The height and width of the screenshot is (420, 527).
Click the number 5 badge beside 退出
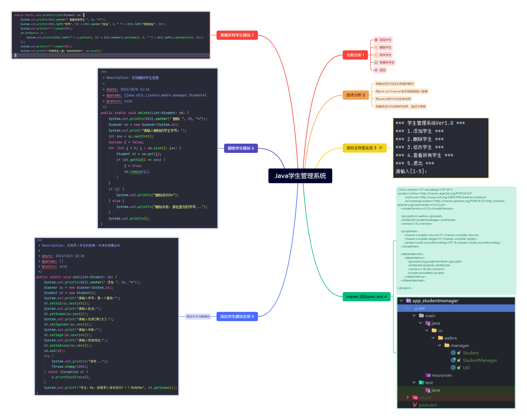376,70
